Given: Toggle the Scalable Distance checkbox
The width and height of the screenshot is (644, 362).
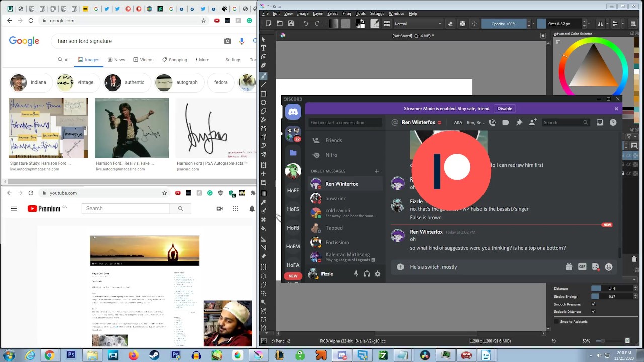Looking at the screenshot, I should click(x=593, y=312).
